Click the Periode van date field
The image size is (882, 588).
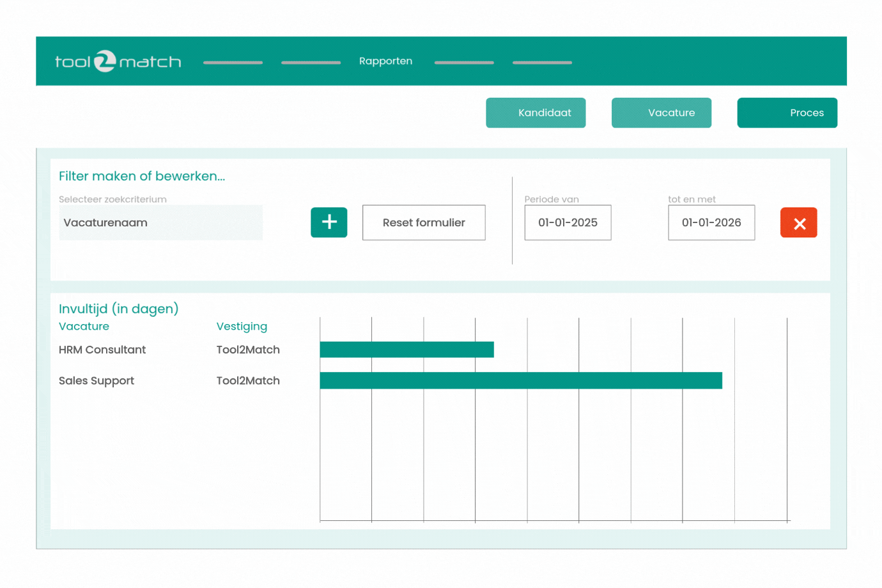(568, 223)
